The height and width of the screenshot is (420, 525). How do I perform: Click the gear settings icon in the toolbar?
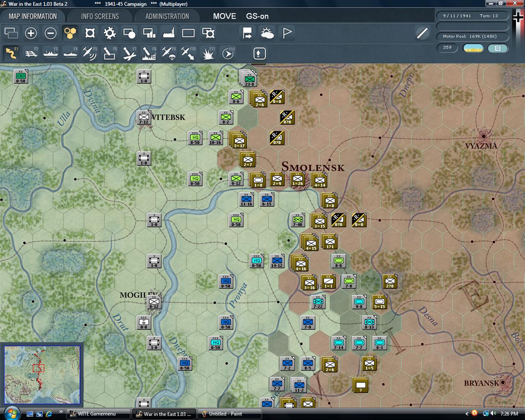[110, 33]
